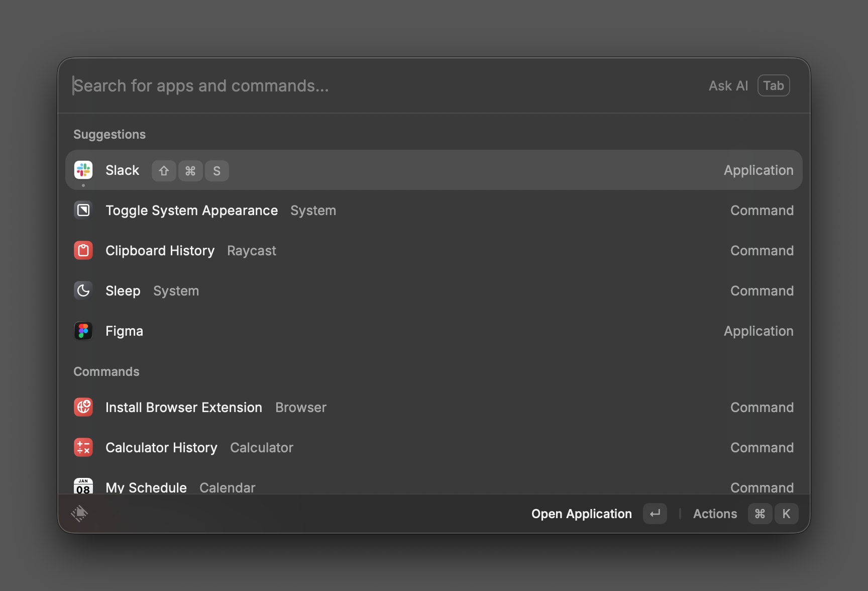The image size is (868, 591).
Task: Click the 'Raycast' subtitle next to Clipboard History
Action: (252, 251)
